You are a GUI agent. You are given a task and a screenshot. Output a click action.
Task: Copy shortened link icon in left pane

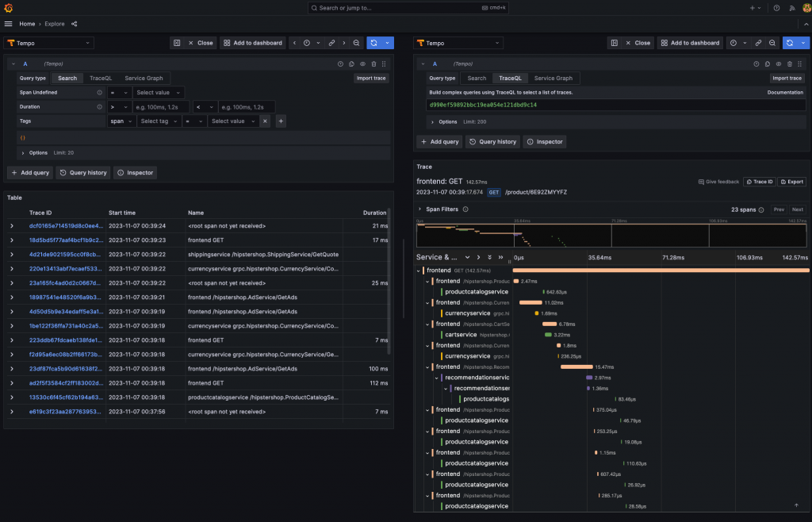[x=331, y=43]
